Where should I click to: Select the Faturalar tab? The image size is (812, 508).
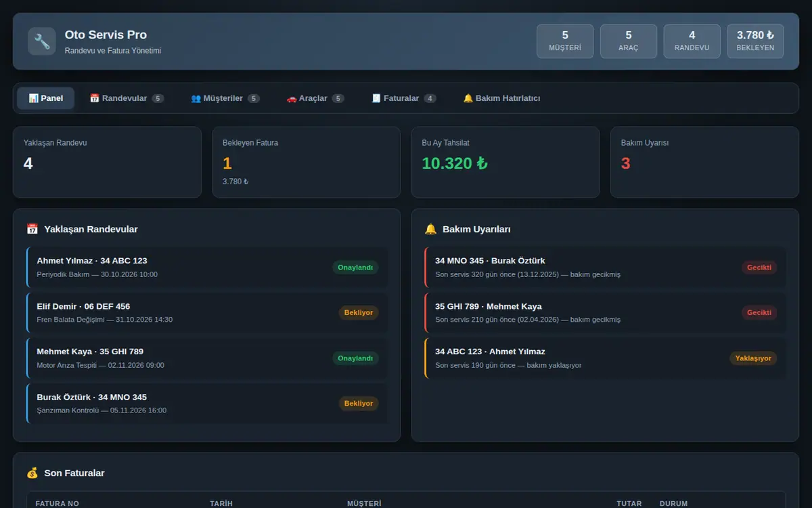click(x=404, y=98)
